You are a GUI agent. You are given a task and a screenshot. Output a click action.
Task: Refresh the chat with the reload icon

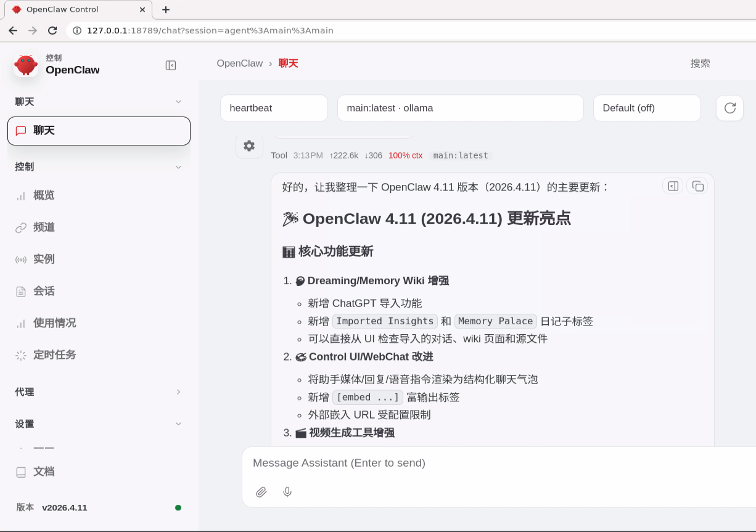tap(729, 108)
